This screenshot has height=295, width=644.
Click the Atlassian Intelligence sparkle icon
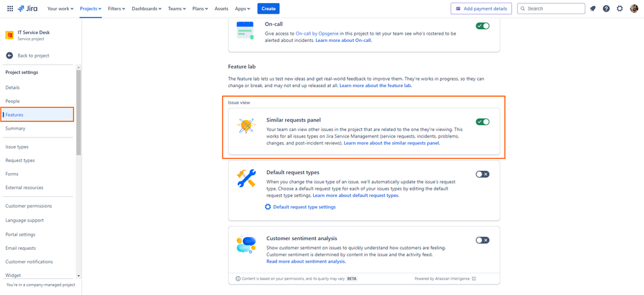pos(474,279)
